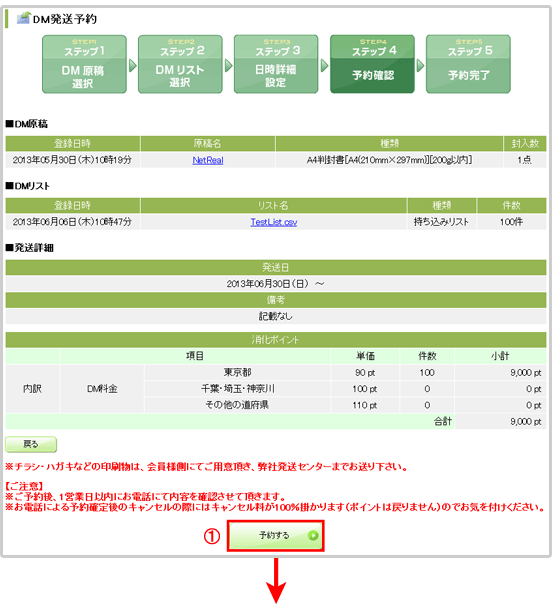Select Step 5 予約完了 step
This screenshot has height=610, width=552.
(x=468, y=64)
